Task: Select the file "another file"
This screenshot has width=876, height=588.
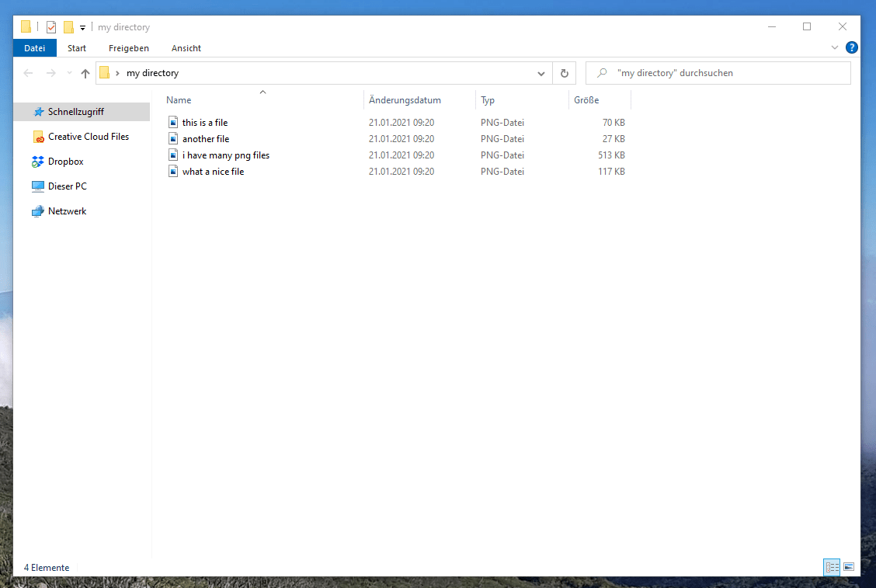Action: [x=206, y=138]
